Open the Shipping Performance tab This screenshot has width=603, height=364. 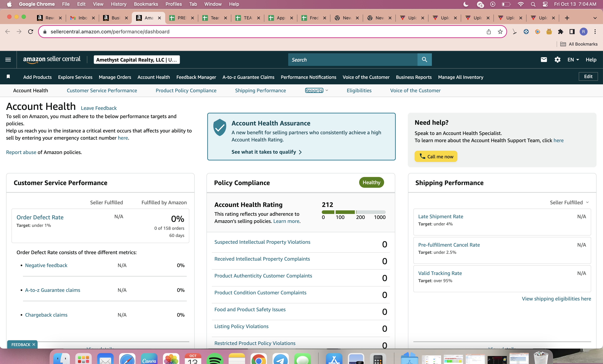260,90
